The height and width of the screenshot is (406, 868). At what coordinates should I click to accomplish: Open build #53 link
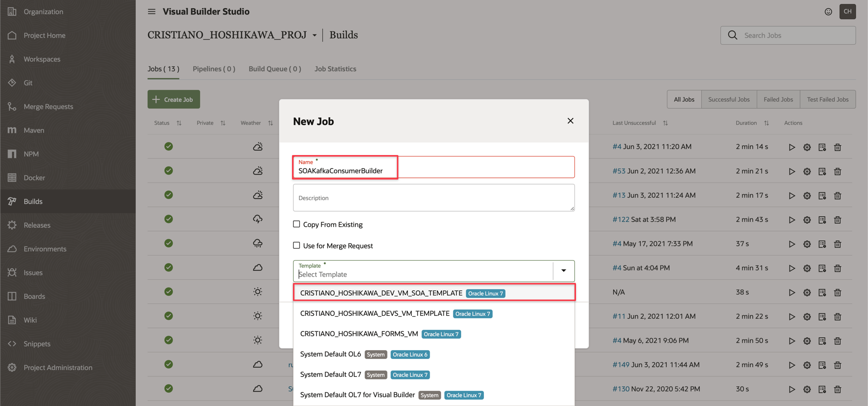coord(619,171)
